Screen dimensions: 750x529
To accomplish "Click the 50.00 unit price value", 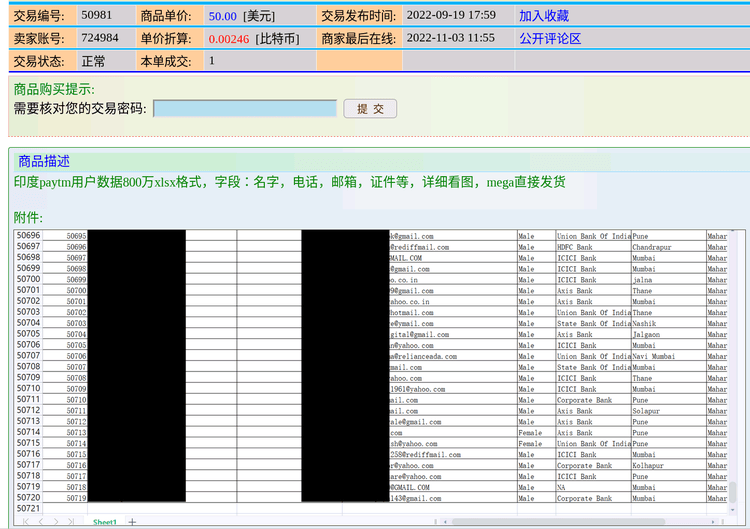I will coord(223,16).
